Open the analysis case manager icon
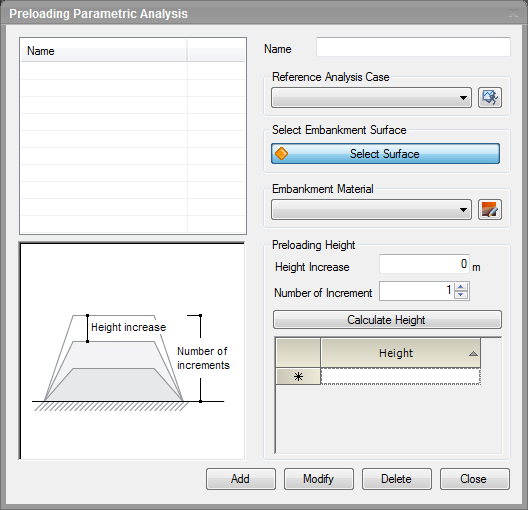Image resolution: width=528 pixels, height=510 pixels. 490,98
